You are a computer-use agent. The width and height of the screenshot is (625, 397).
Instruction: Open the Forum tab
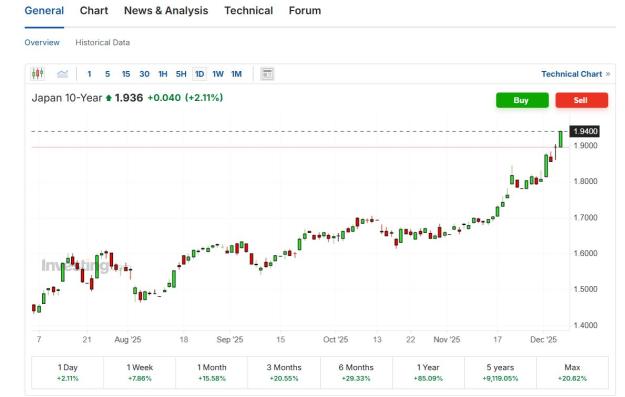pos(305,11)
